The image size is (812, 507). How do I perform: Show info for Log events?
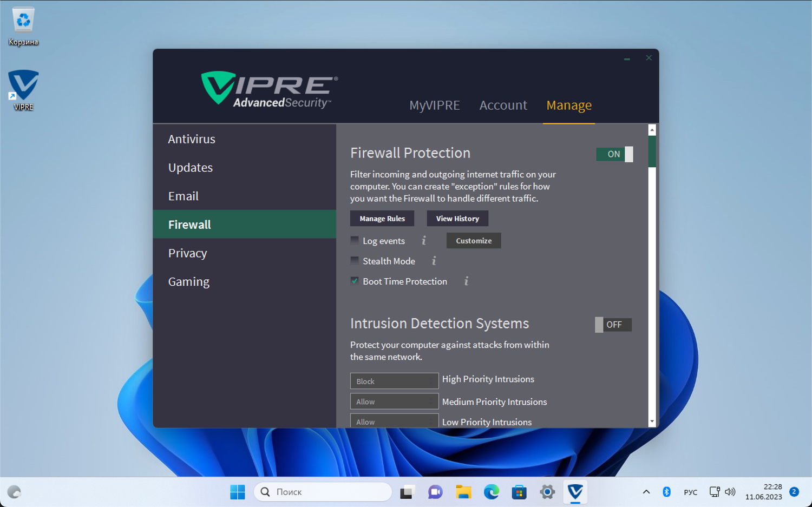click(424, 240)
